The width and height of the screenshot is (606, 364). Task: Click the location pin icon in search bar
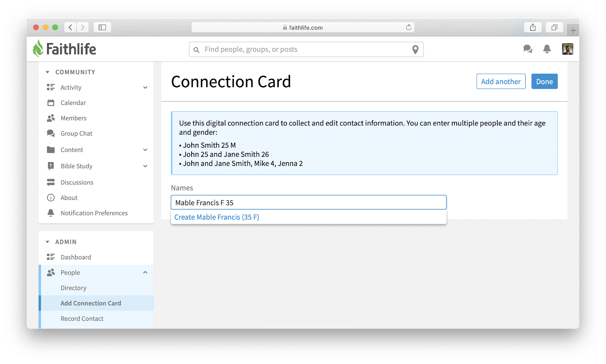tap(415, 50)
